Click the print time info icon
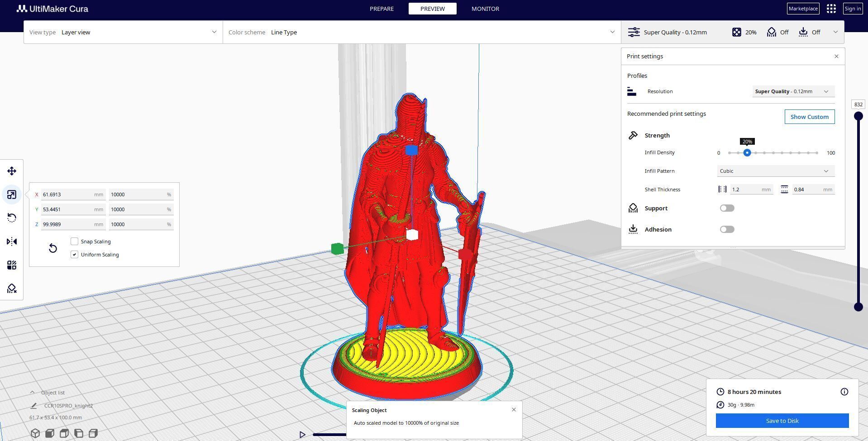The width and height of the screenshot is (868, 441). point(844,392)
